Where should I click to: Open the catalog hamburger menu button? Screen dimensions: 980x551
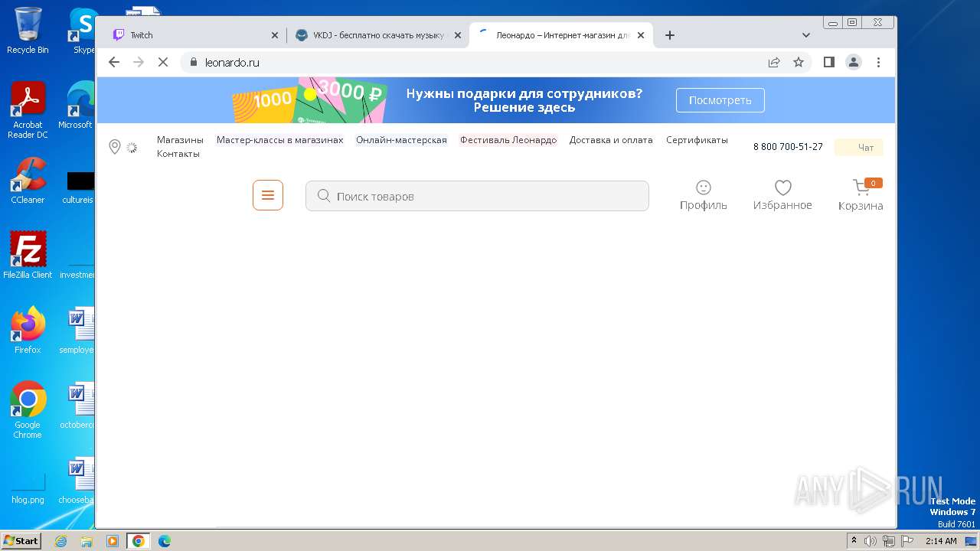[x=268, y=195]
